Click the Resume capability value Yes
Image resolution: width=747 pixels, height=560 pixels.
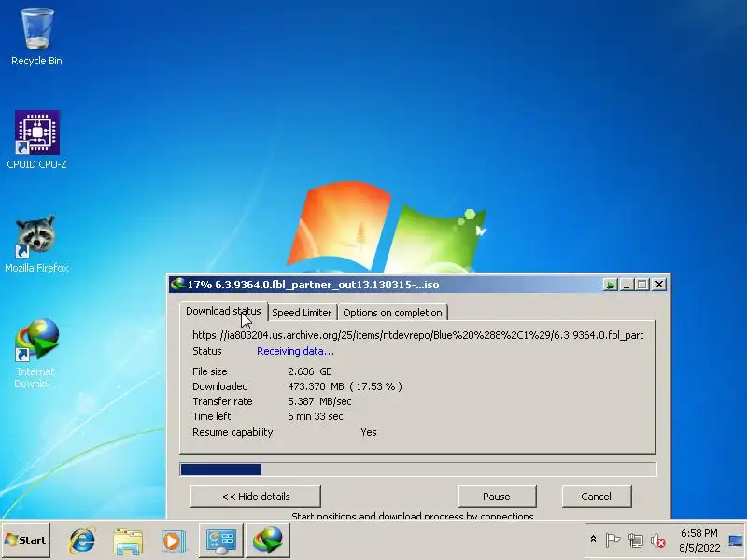pyautogui.click(x=369, y=432)
